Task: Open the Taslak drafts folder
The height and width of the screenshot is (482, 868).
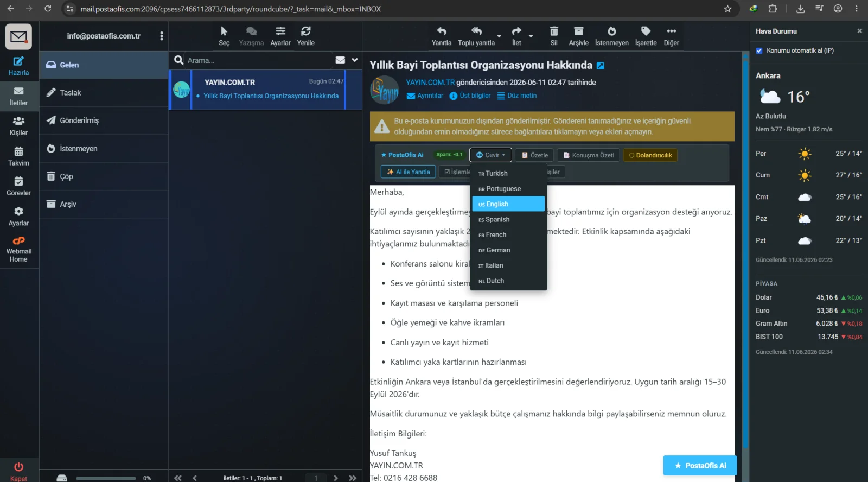Action: pyautogui.click(x=104, y=93)
